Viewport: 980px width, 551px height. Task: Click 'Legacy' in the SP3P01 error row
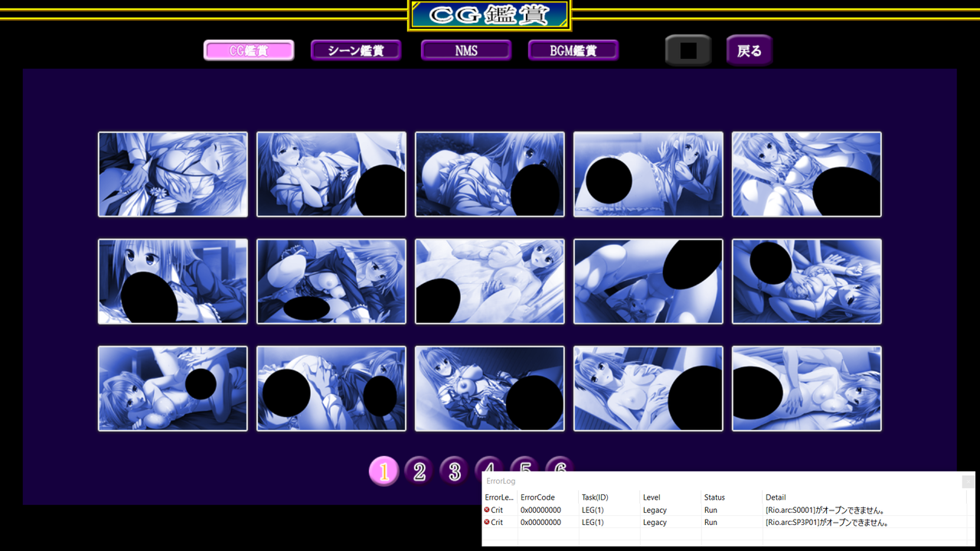point(655,522)
